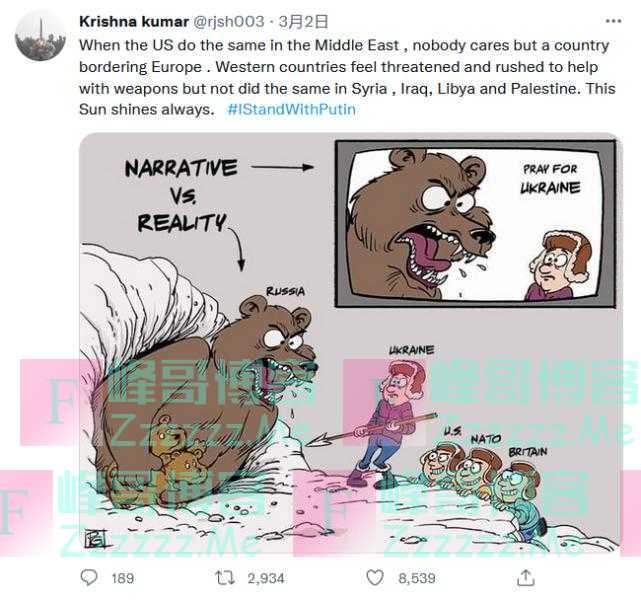Open the three-dot more options menu

pyautogui.click(x=613, y=21)
